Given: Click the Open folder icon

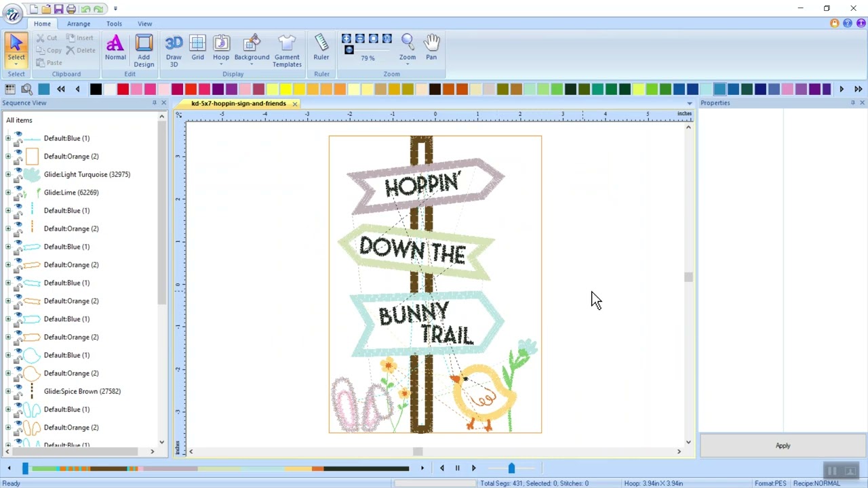Looking at the screenshot, I should coord(46,9).
